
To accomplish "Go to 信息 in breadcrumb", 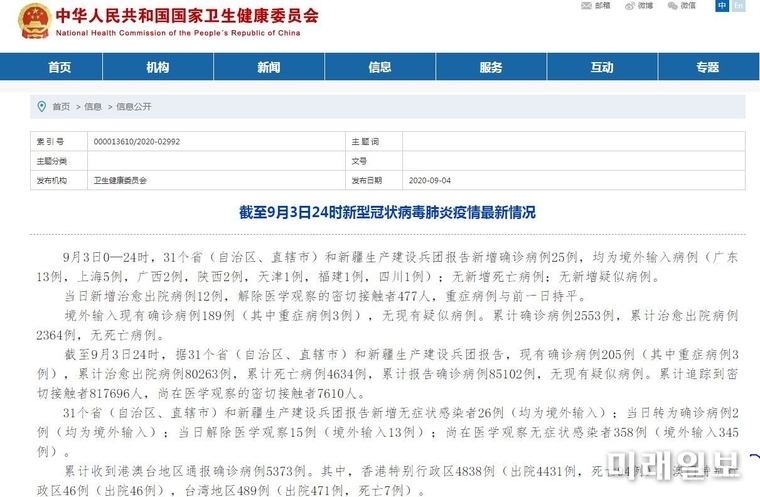I will click(x=93, y=107).
